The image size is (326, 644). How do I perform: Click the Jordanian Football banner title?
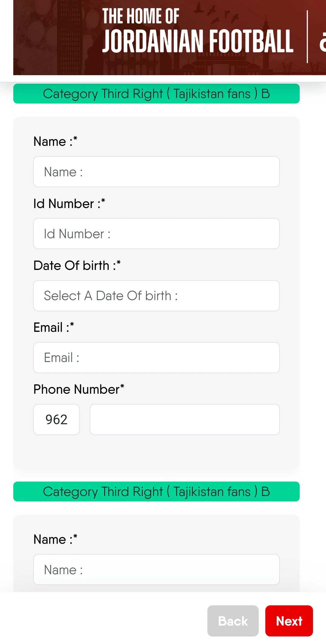tap(198, 41)
